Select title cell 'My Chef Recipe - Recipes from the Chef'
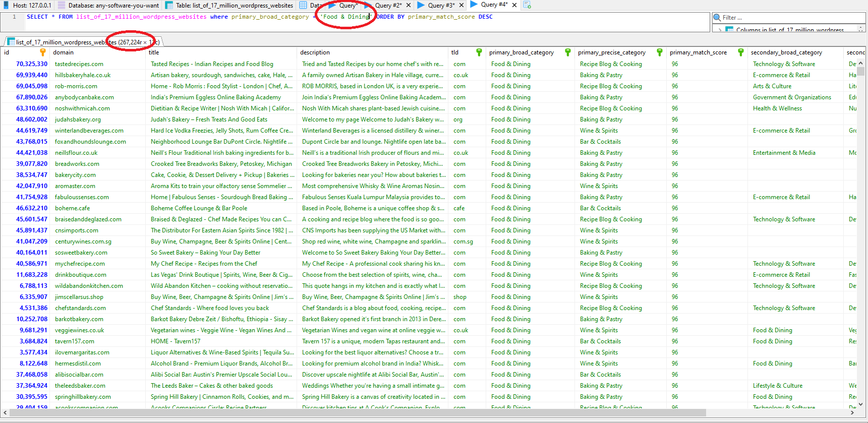The height and width of the screenshot is (423, 868). pos(221,264)
